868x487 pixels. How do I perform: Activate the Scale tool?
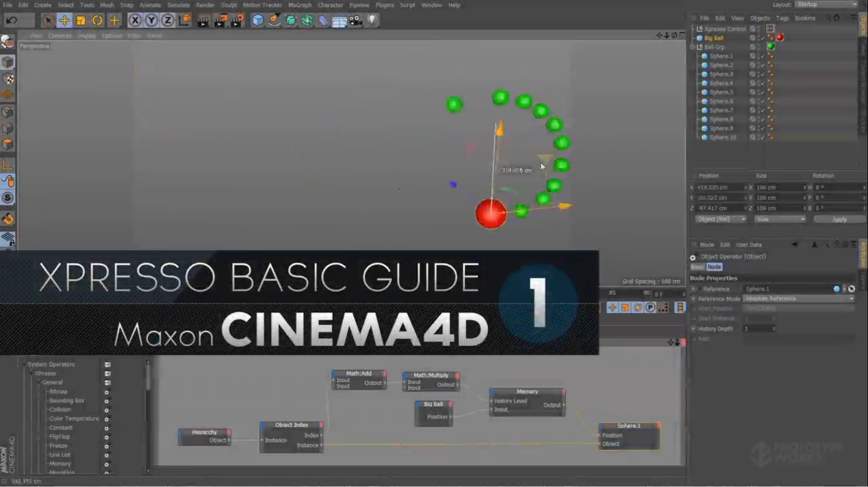(80, 20)
